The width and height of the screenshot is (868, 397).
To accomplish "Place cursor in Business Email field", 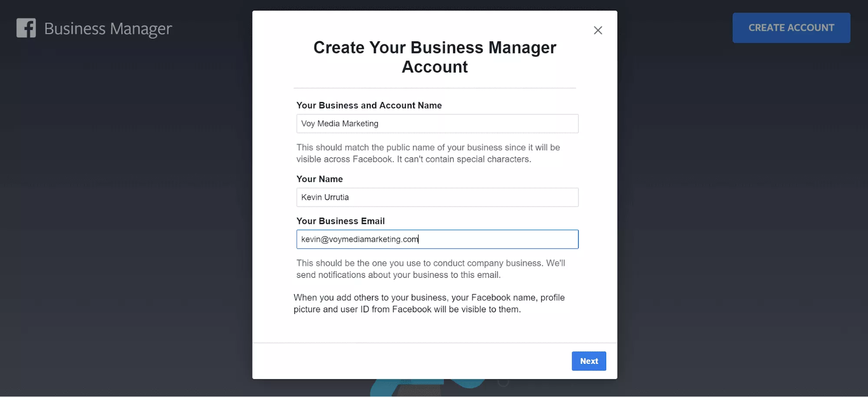I will tap(437, 239).
